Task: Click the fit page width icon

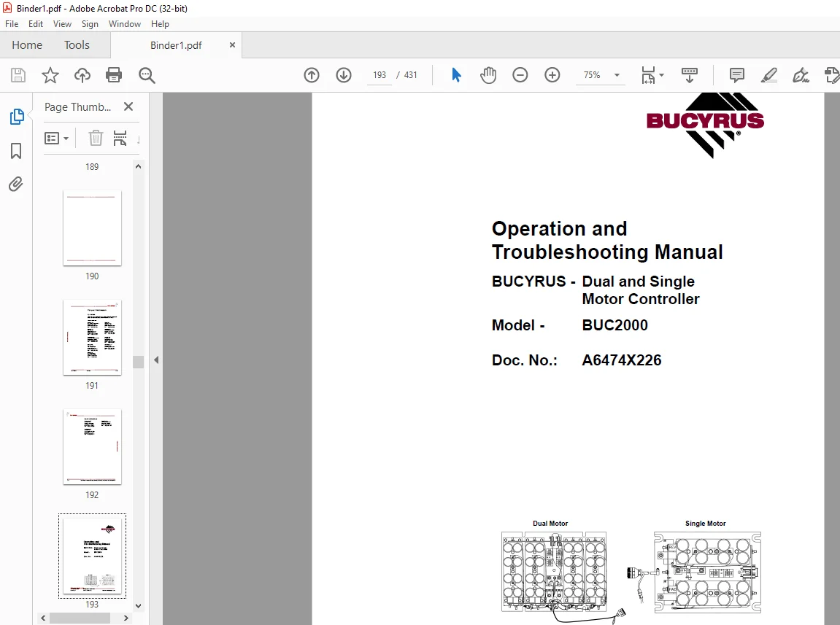Action: click(648, 75)
